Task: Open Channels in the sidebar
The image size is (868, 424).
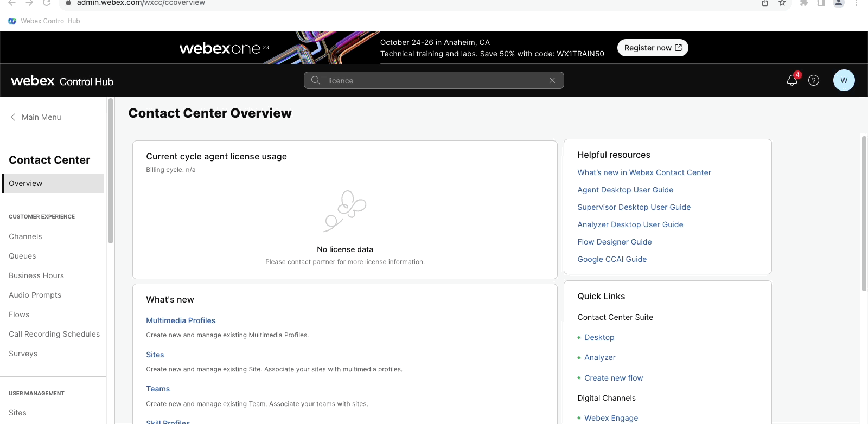Action: click(x=25, y=236)
